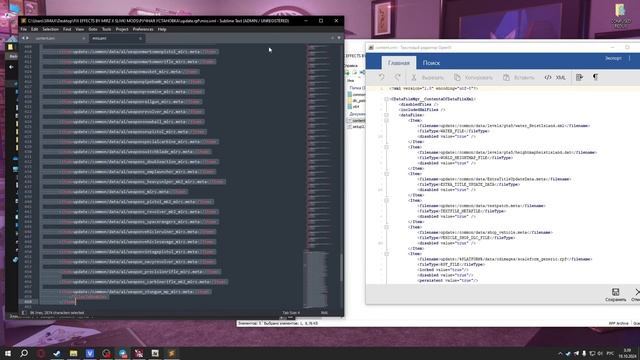The width and height of the screenshot is (640, 360).
Task: Open the desktop folder icon top-right
Action: pyautogui.click(x=620, y=16)
